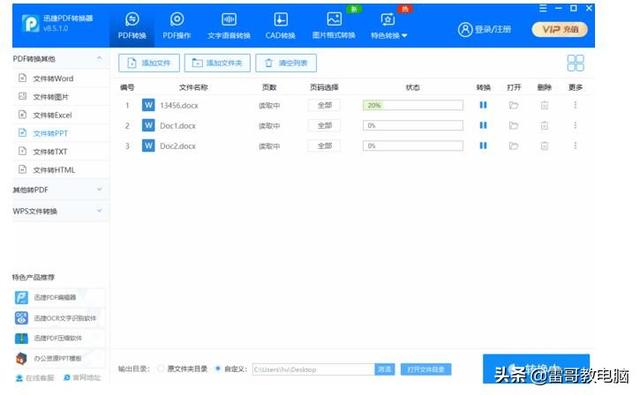Click the 状态 column header
This screenshot has width=640, height=395.
tap(413, 87)
